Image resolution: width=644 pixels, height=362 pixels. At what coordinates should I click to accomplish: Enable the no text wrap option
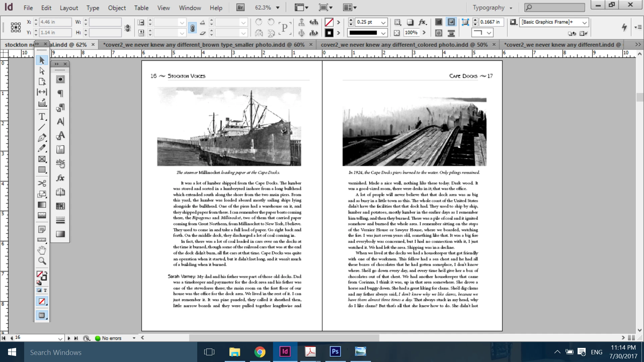pyautogui.click(x=438, y=22)
